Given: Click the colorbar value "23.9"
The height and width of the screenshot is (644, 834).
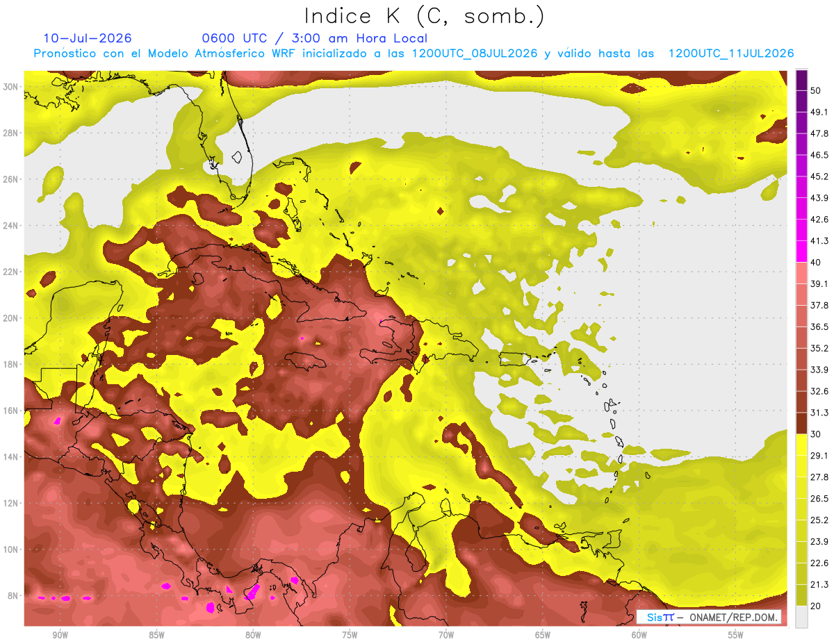Looking at the screenshot, I should (819, 542).
